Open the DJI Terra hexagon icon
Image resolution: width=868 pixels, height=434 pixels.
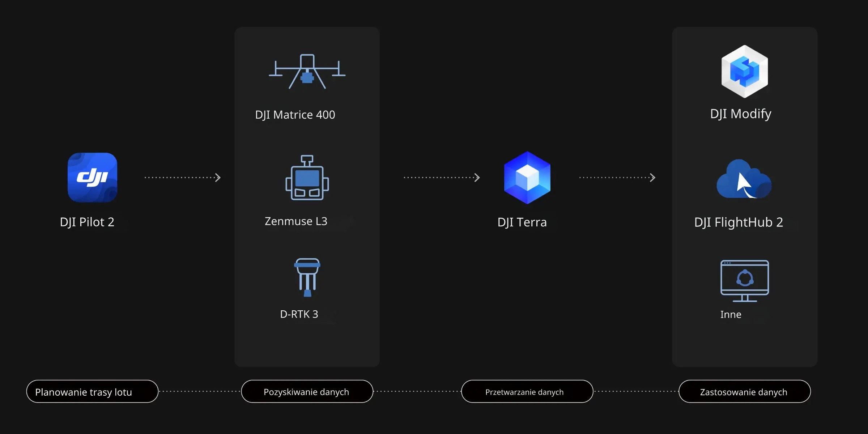[527, 178]
